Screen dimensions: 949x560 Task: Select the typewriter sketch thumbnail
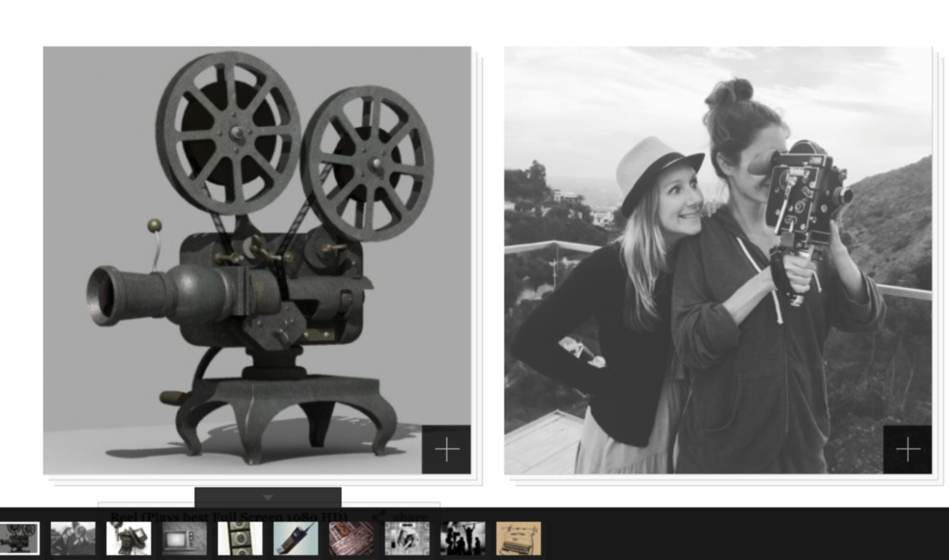518,538
